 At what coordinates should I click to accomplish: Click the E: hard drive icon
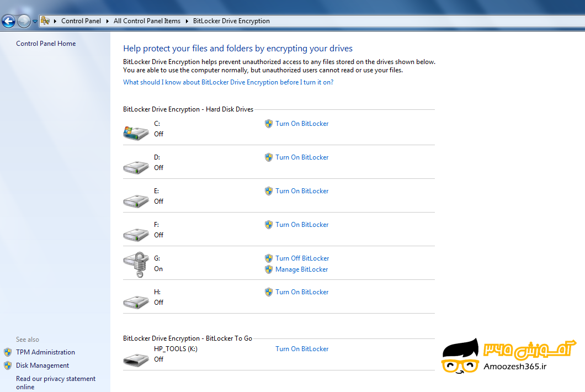pos(136,201)
